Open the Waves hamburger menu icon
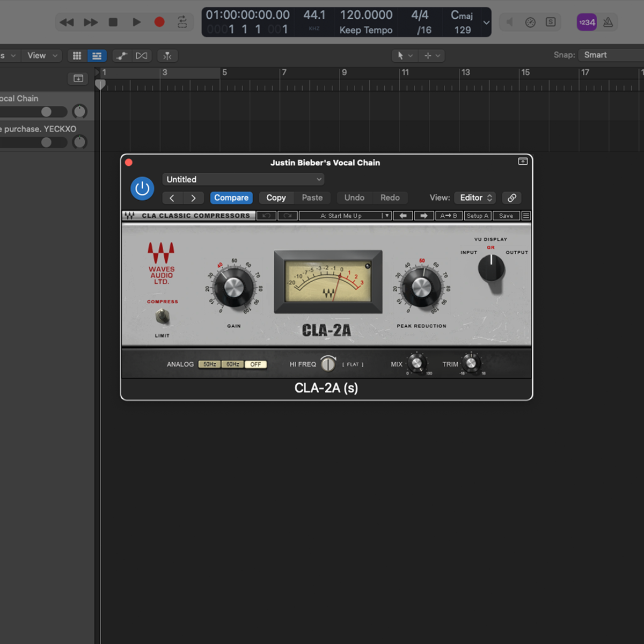 click(x=526, y=216)
